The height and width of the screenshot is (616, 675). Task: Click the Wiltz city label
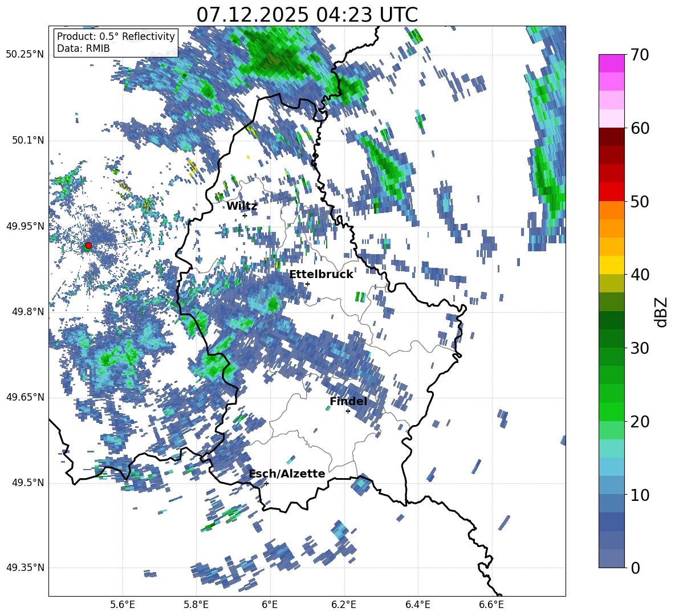pos(242,206)
